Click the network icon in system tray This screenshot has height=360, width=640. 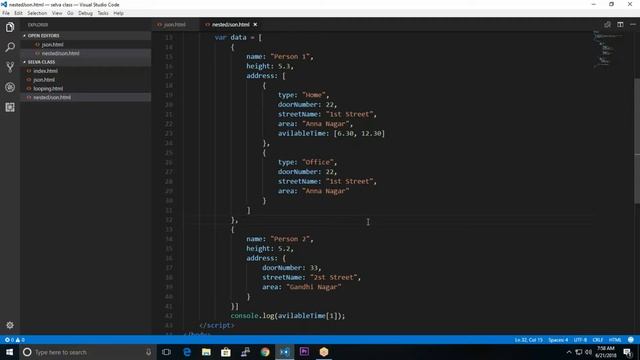tap(579, 352)
